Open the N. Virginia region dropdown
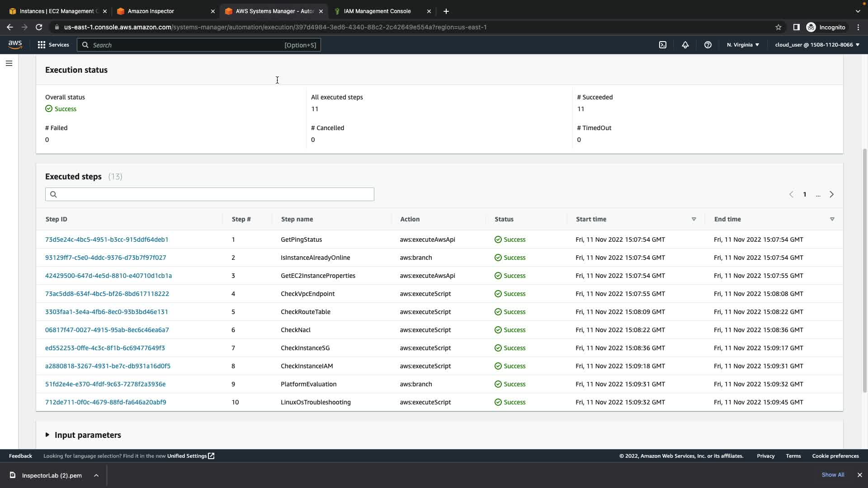Image resolution: width=868 pixels, height=488 pixels. 743,45
